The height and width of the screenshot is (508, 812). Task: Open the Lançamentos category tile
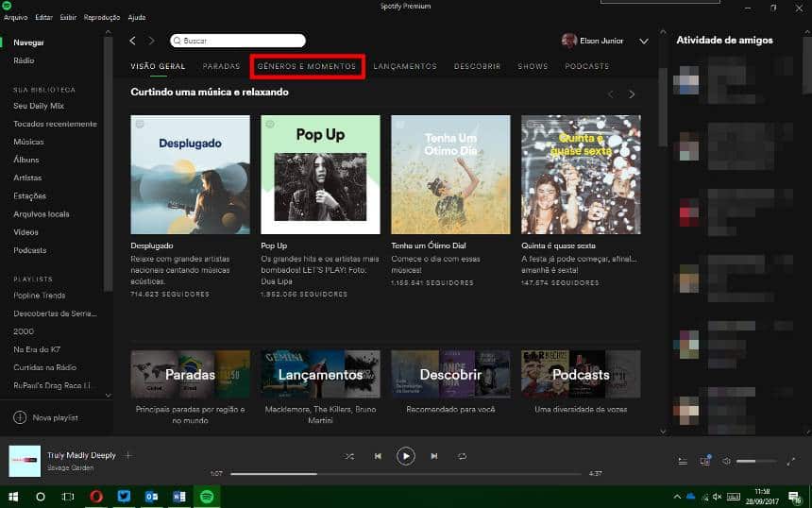pyautogui.click(x=321, y=374)
